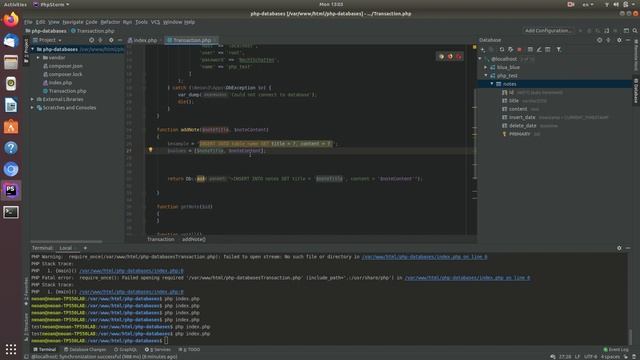Click the addNote breadcrumb under the editor

coord(193,239)
